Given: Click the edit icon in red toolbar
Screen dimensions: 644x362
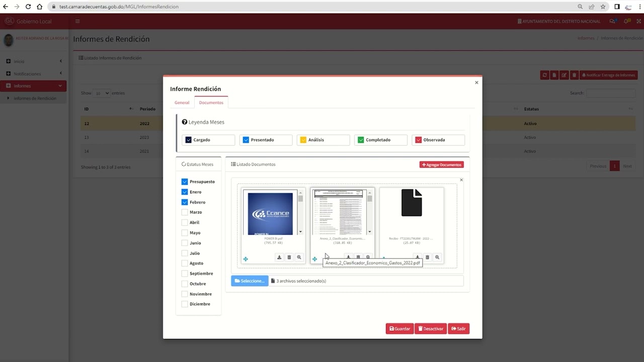Looking at the screenshot, I should [x=564, y=75].
